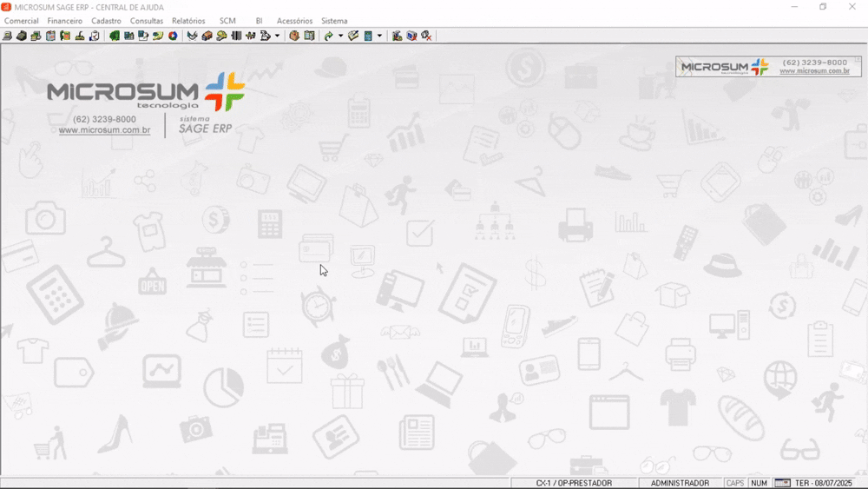Image resolution: width=868 pixels, height=489 pixels.
Task: Click the yellow-green icon before the barcode
Action: point(221,36)
